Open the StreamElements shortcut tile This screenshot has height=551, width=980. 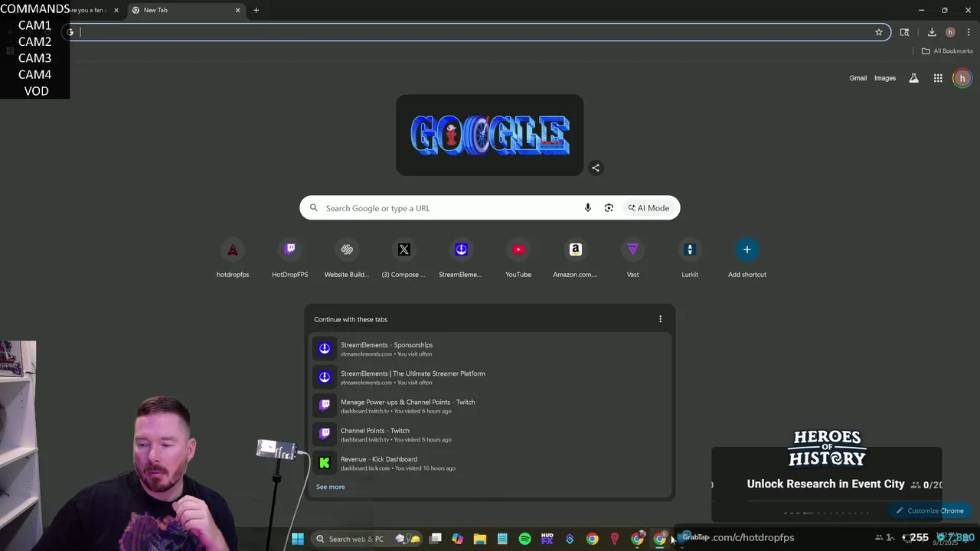pos(461,259)
